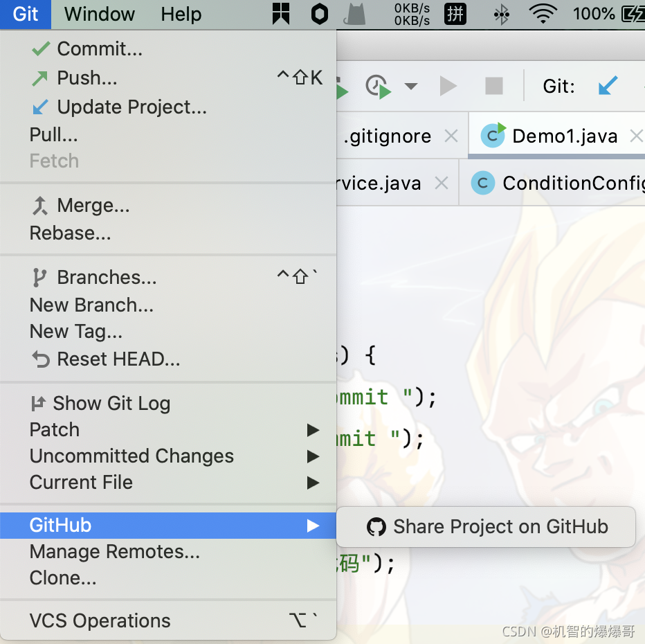
Task: Click the 100% battery indicator
Action: tap(609, 15)
